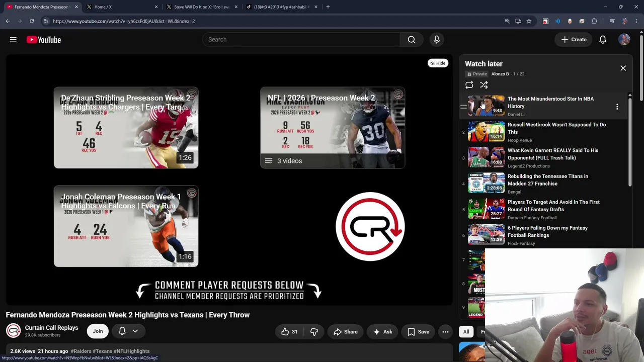This screenshot has height=362, width=644.
Task: Click the browser address bar URL
Action: tap(124, 21)
